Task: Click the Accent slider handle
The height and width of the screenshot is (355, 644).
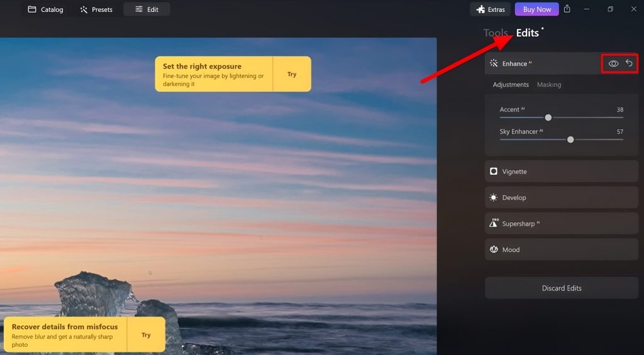Action: coord(548,117)
